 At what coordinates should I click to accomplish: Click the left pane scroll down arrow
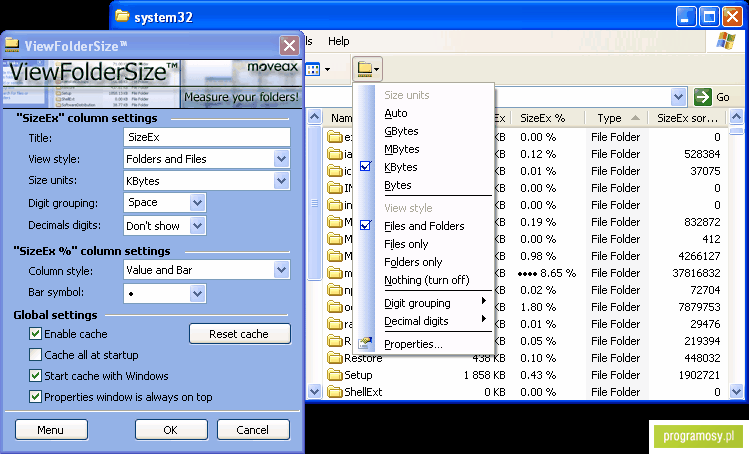(x=314, y=392)
